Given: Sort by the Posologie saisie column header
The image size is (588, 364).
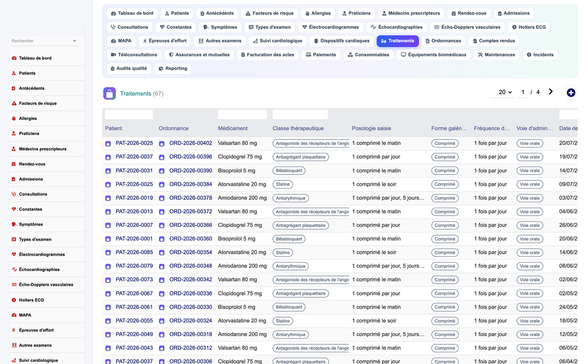Looking at the screenshot, I should point(371,128).
